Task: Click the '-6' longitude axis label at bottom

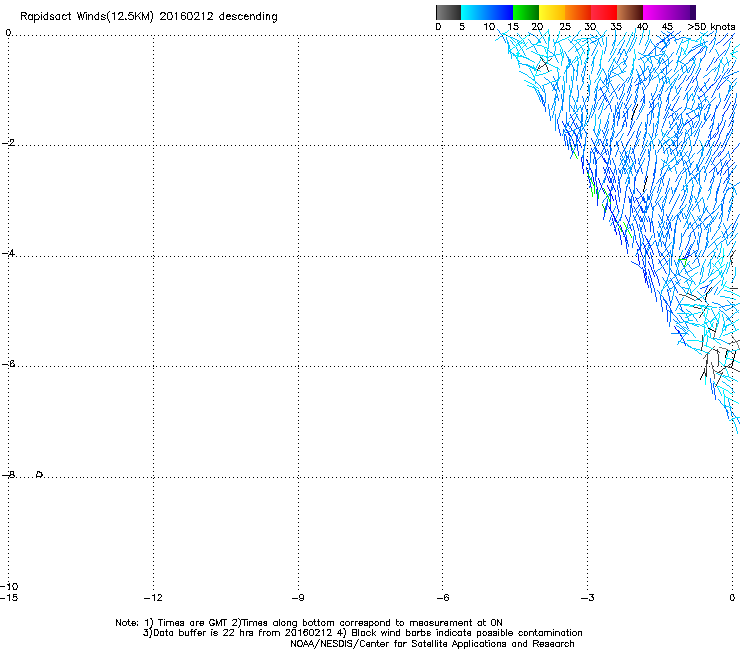Action: click(443, 598)
